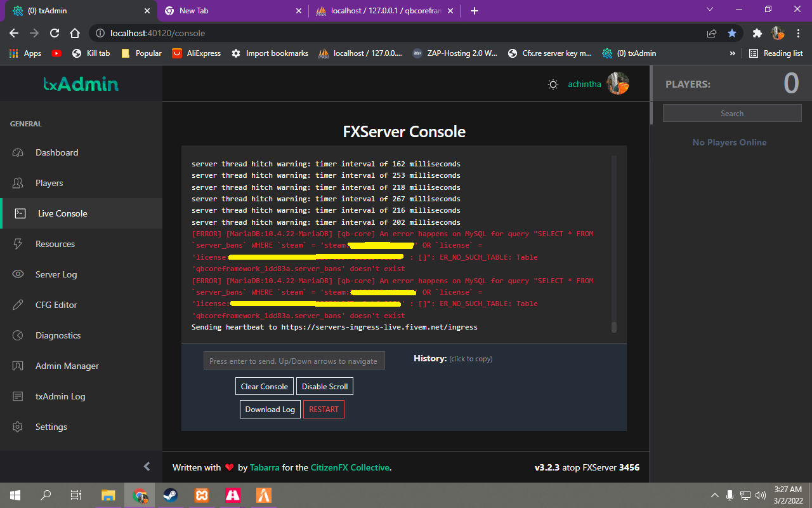
Task: Open the Server Log menu item
Action: click(81, 274)
